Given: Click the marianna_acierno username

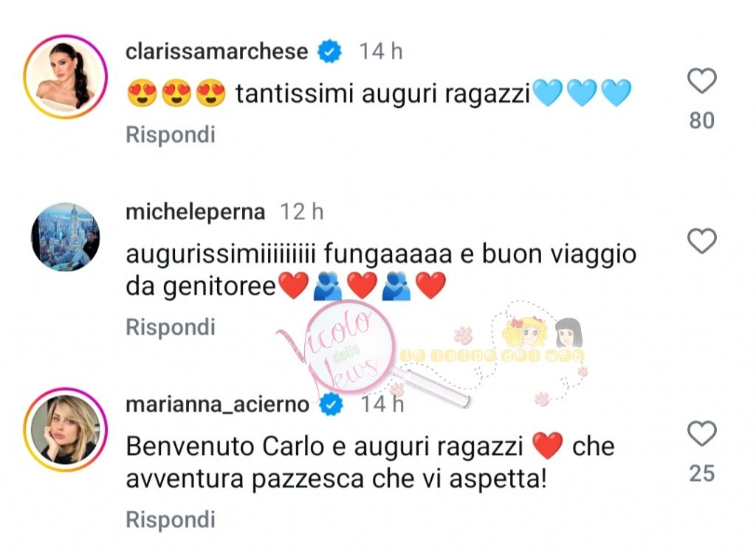Looking at the screenshot, I should coord(218,404).
